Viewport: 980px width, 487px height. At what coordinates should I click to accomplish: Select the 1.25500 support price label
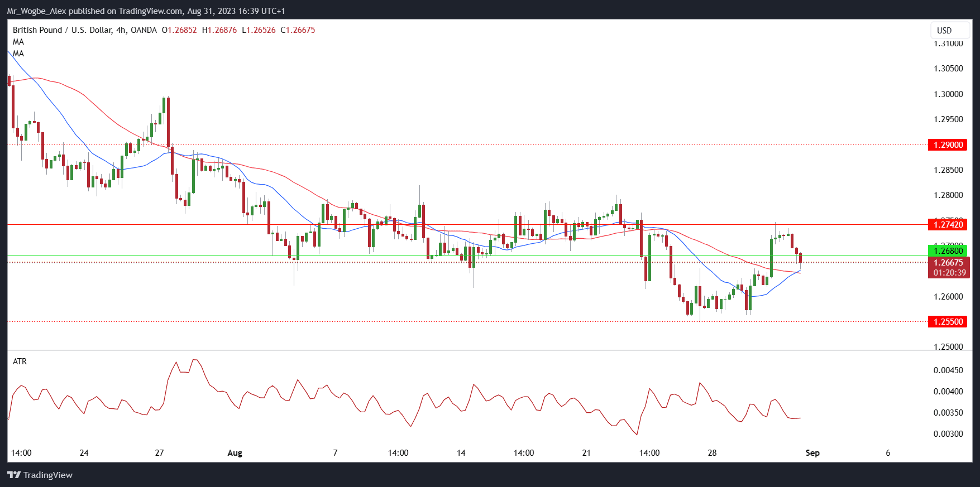click(947, 322)
